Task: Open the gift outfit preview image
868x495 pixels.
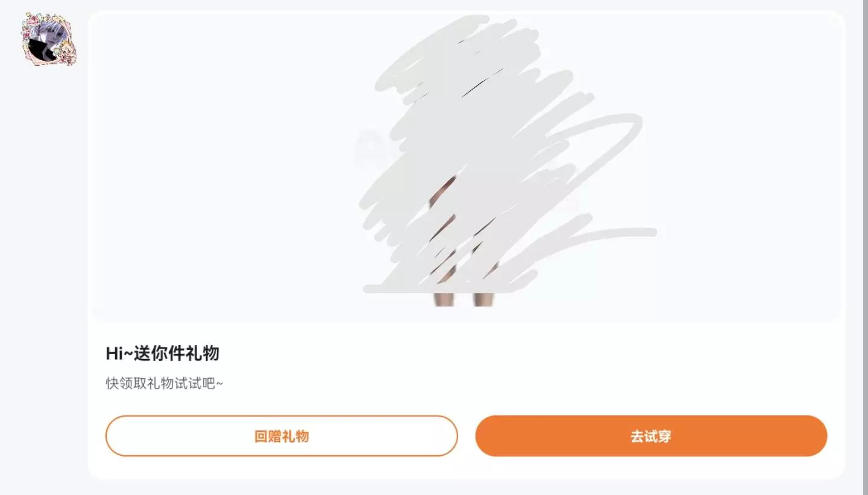Action: coord(466,167)
